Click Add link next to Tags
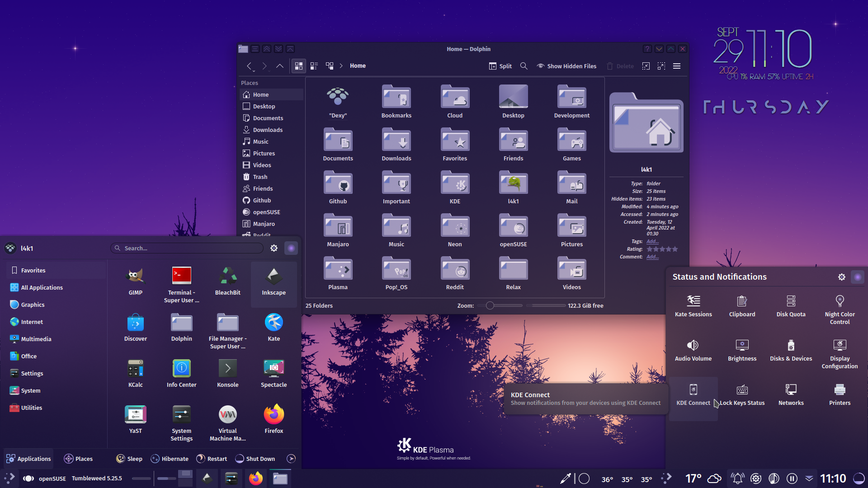The height and width of the screenshot is (488, 868). [652, 241]
